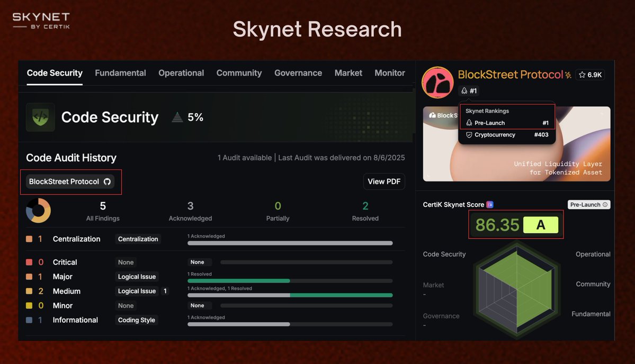Image resolution: width=635 pixels, height=364 pixels.
Task: Click the Pre-Launch info badge
Action: tap(589, 205)
